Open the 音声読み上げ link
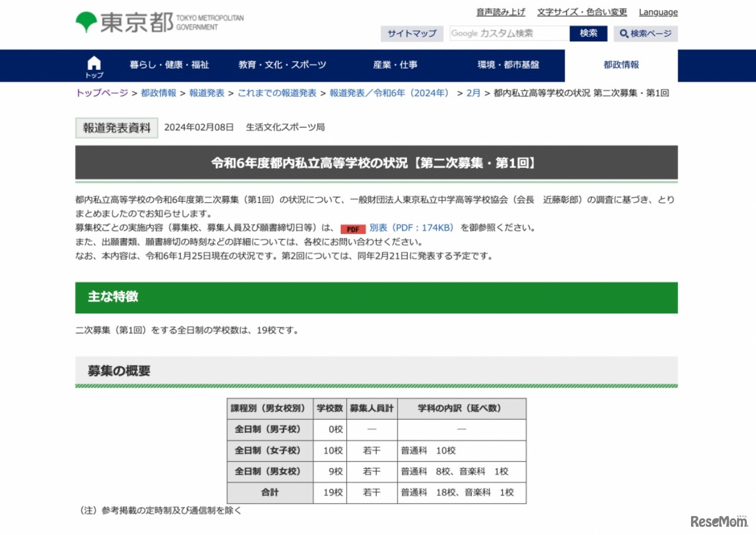Image resolution: width=756 pixels, height=535 pixels. [501, 12]
